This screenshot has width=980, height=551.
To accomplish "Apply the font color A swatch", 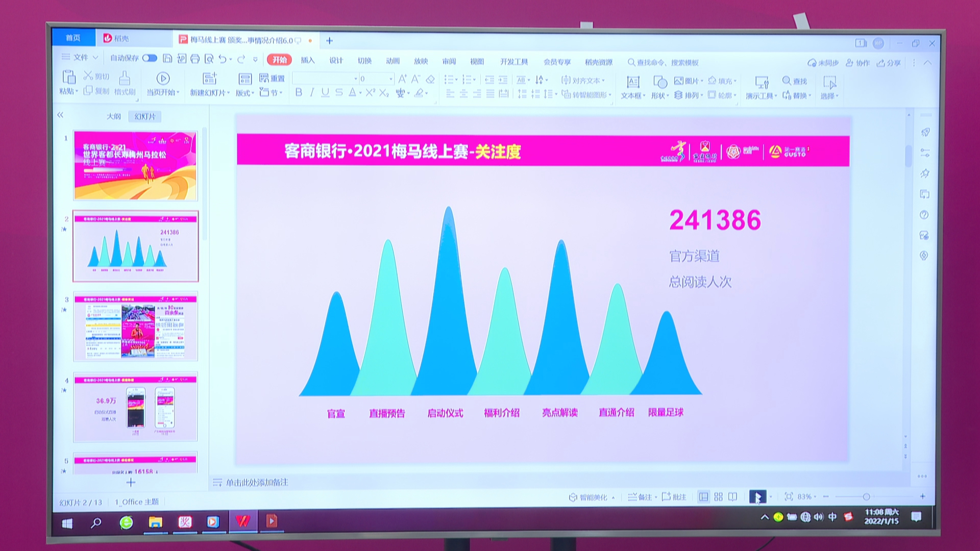I will pyautogui.click(x=352, y=92).
